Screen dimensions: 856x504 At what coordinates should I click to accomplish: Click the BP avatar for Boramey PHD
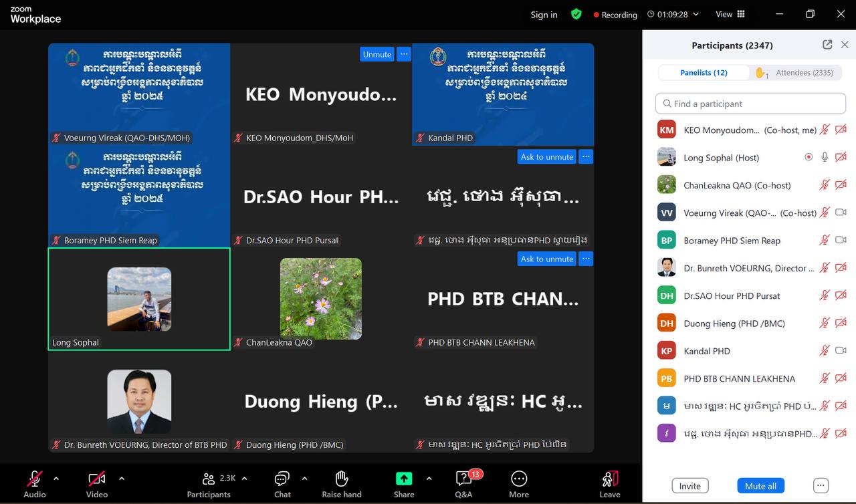[667, 240]
